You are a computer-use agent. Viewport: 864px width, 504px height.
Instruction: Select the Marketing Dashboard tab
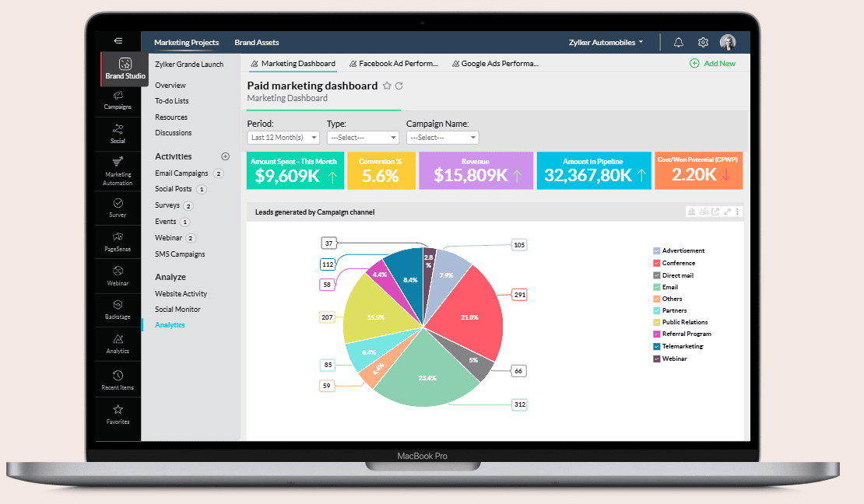click(293, 64)
